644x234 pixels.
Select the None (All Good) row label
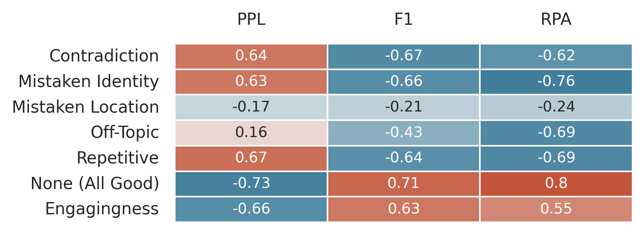95,184
